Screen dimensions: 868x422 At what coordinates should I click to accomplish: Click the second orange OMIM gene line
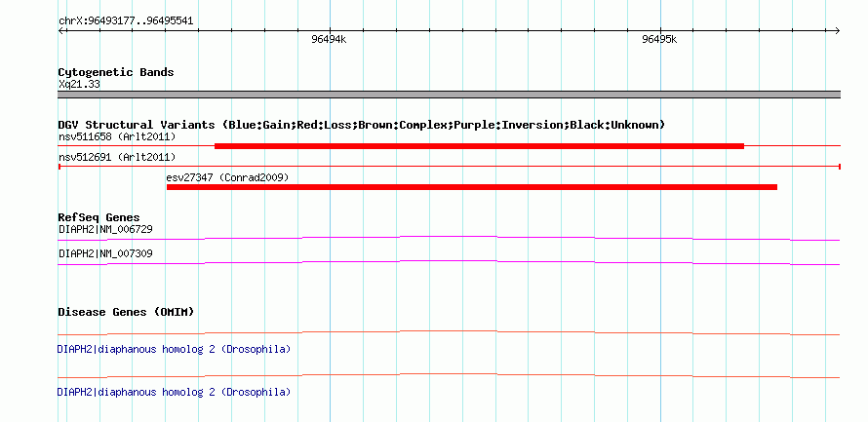449,376
